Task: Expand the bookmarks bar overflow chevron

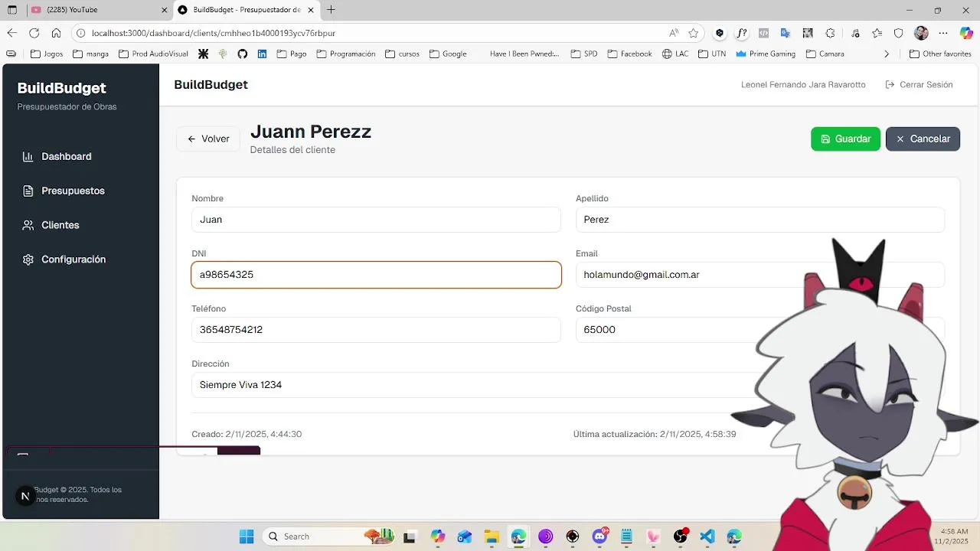Action: (x=887, y=54)
